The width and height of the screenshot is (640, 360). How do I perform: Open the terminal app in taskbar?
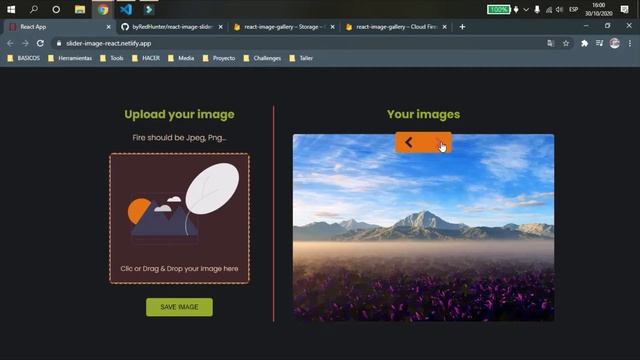click(x=149, y=9)
